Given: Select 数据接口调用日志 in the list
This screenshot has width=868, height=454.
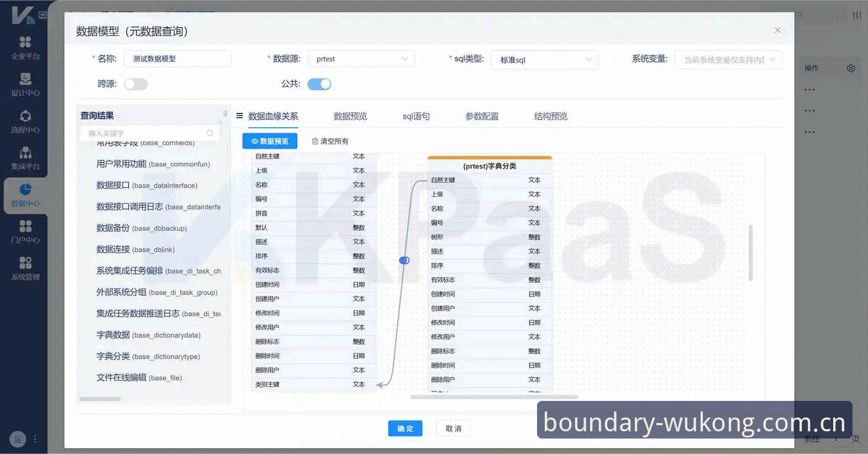Looking at the screenshot, I should (158, 206).
